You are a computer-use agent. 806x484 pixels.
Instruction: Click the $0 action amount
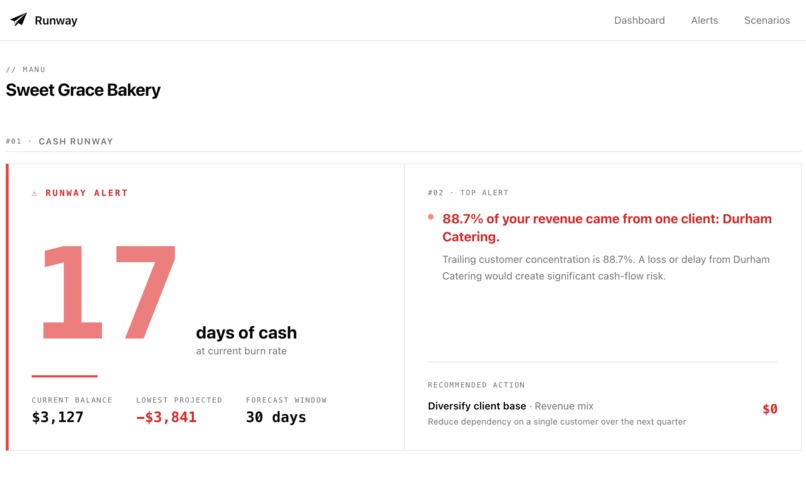[x=770, y=409]
